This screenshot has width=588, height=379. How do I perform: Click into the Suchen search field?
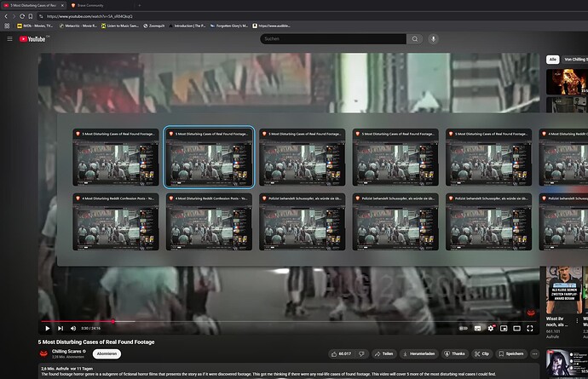pyautogui.click(x=334, y=39)
